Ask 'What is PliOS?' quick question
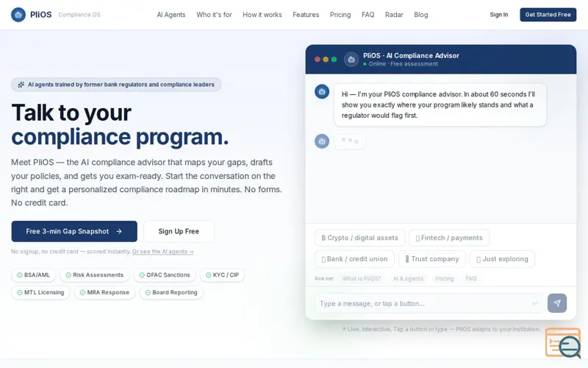588x368 pixels. click(362, 279)
